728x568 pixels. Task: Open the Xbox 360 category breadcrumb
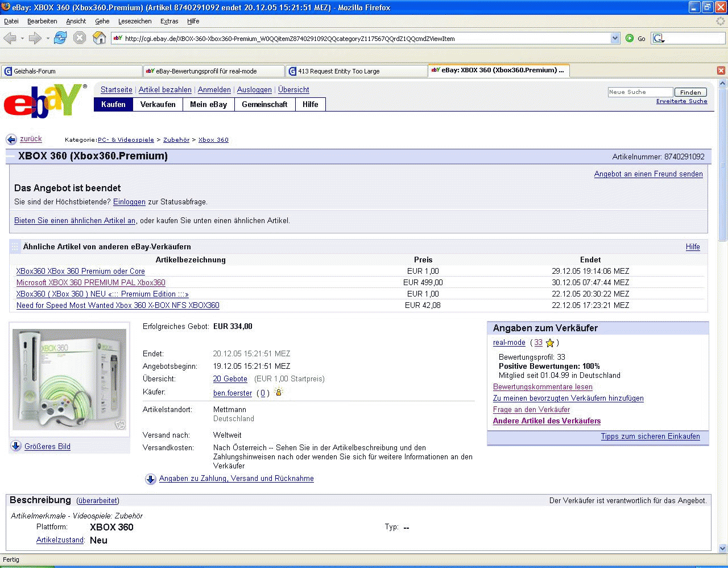[x=213, y=140]
